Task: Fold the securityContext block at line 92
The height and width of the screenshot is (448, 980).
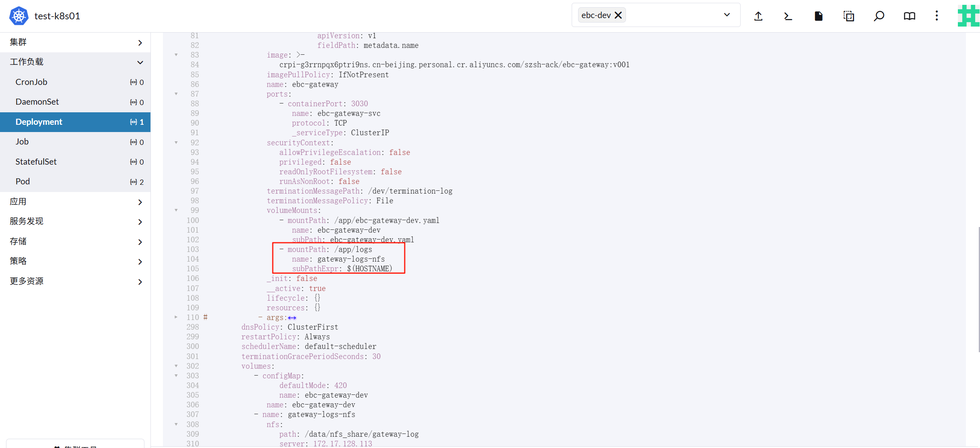Action: 176,142
